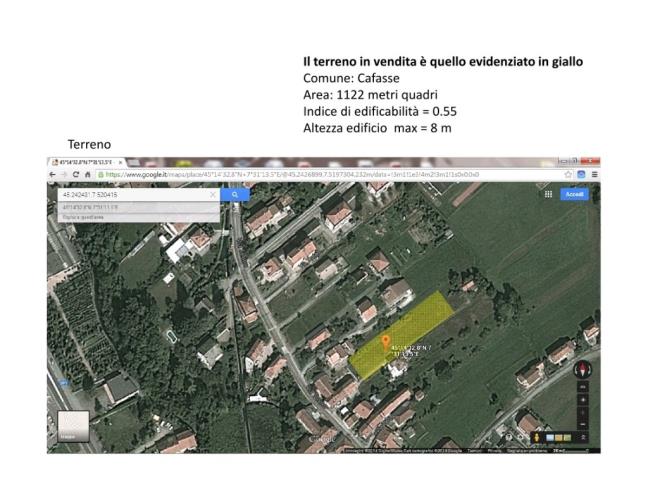Reload the Google Maps page

click(76, 175)
